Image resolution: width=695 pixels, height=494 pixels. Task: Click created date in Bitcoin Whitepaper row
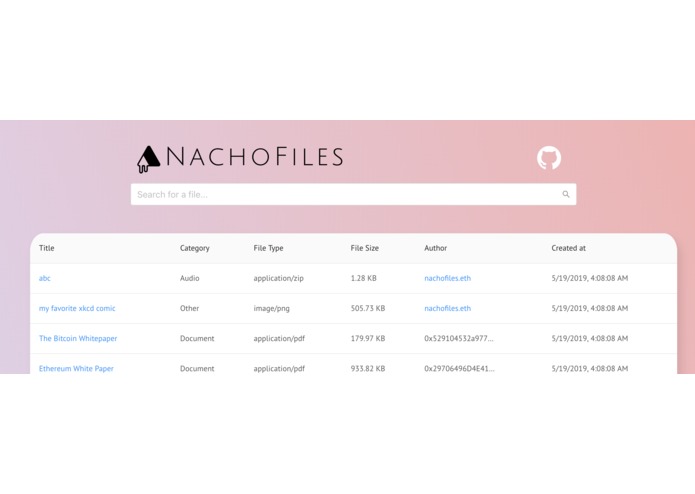tap(590, 338)
